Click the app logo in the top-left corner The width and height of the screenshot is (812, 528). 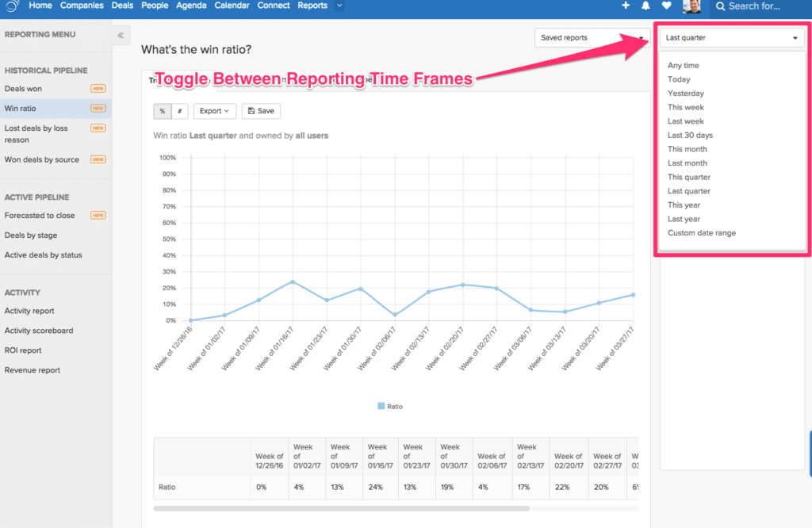[10, 6]
